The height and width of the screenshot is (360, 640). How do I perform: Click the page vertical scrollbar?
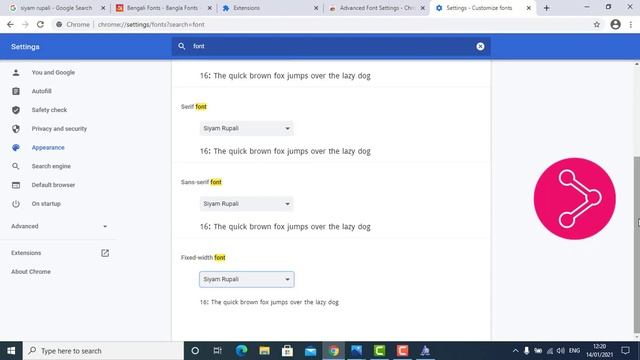(637, 245)
